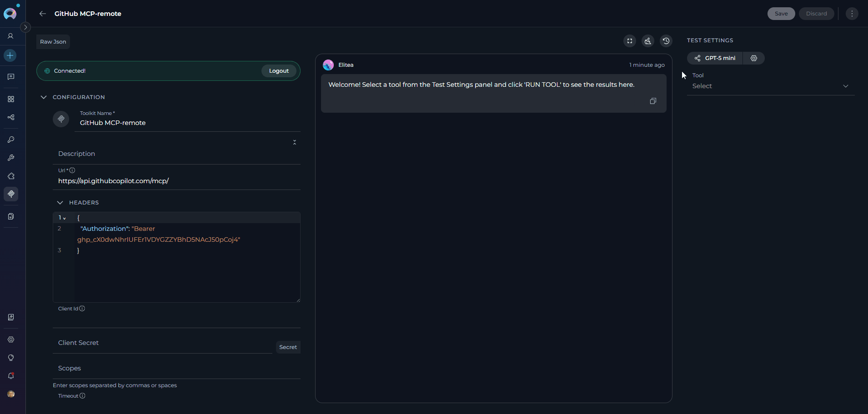Click the three-dot more options menu
This screenshot has height=414, width=868.
coord(852,14)
